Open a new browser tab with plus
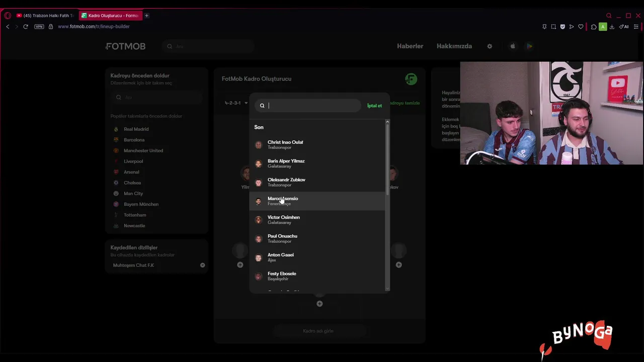 click(x=146, y=16)
